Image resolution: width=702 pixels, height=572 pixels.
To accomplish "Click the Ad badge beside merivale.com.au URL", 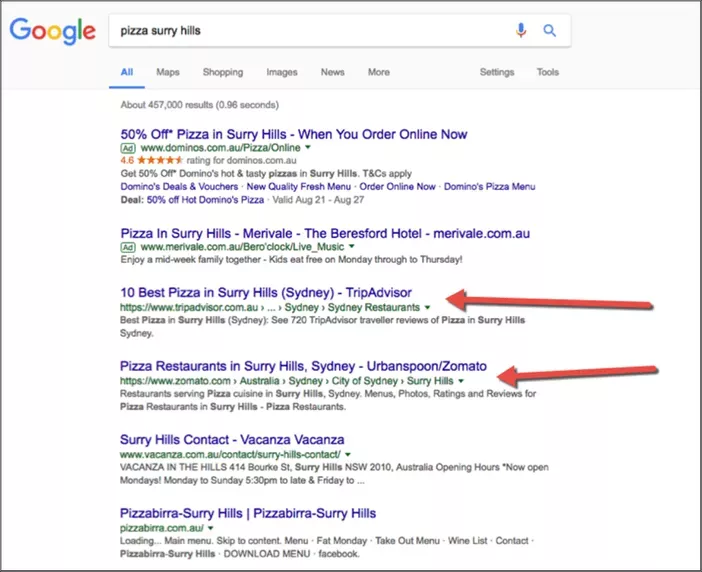I will coord(127,246).
